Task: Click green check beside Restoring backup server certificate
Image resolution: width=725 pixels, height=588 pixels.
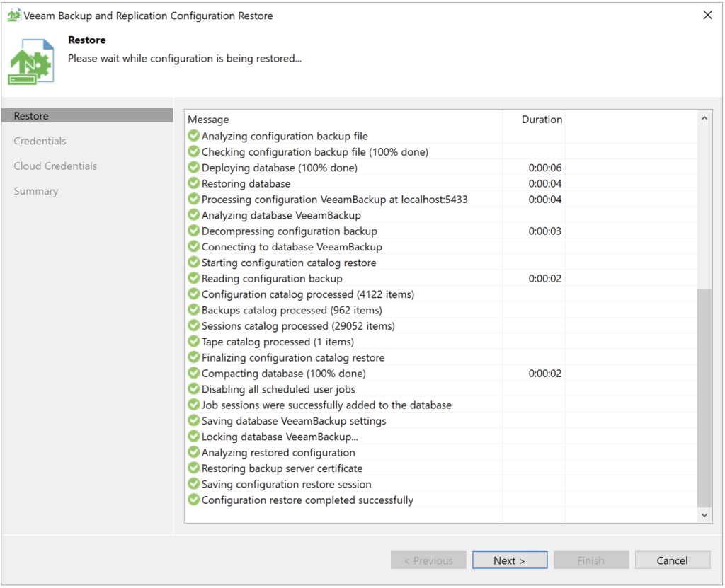Action: pos(194,468)
